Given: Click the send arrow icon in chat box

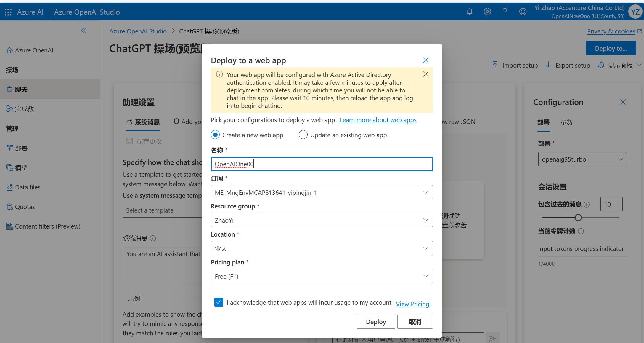Looking at the screenshot, I should pyautogui.click(x=493, y=338).
